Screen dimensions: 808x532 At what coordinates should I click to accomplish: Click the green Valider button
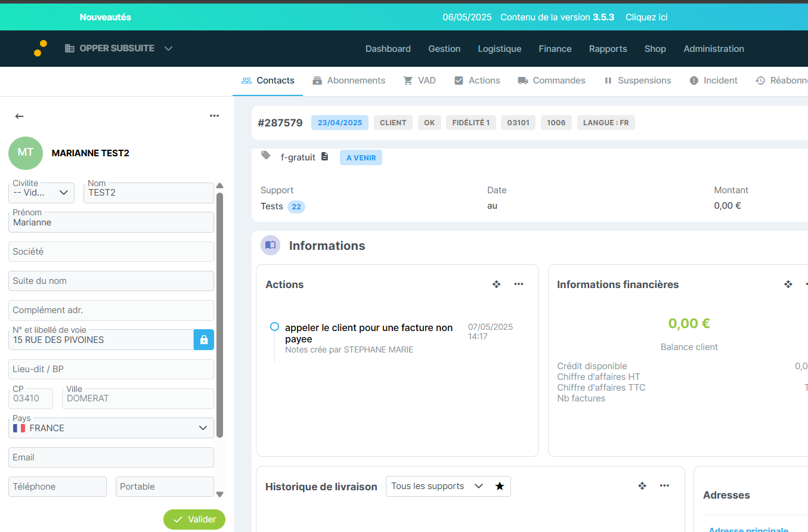click(194, 519)
